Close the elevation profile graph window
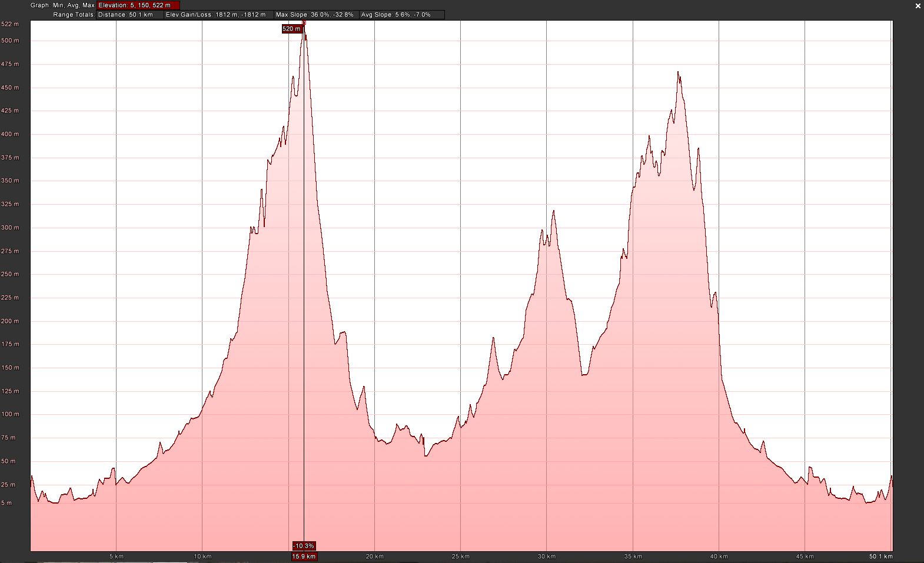Screen dimensions: 924x563 918,5
